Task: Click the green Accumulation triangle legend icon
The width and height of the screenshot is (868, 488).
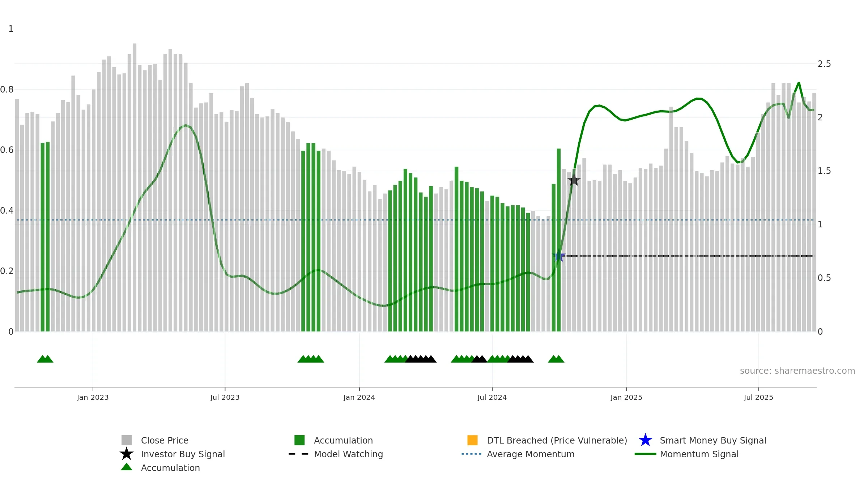Action: point(127,467)
